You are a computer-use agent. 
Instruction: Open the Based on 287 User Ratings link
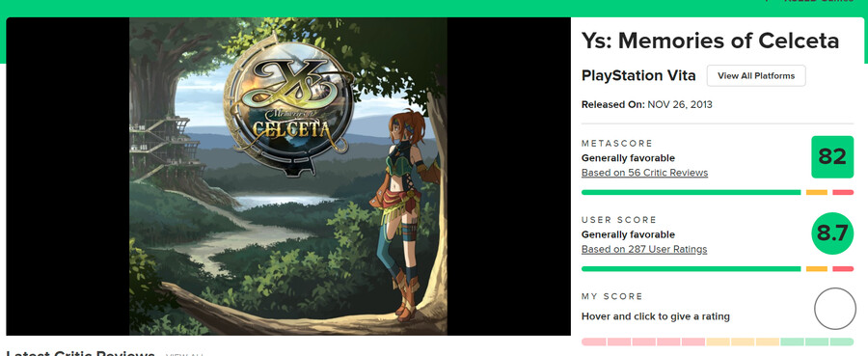(644, 249)
